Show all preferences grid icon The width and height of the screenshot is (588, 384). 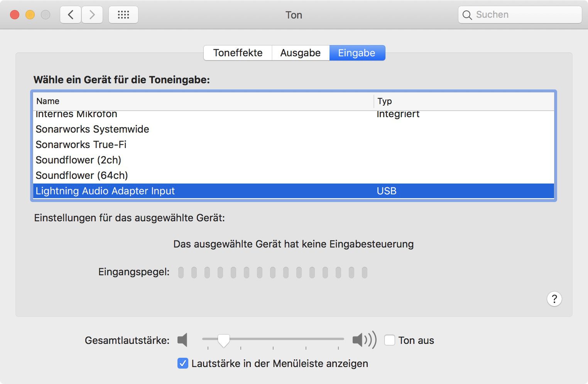click(x=123, y=15)
